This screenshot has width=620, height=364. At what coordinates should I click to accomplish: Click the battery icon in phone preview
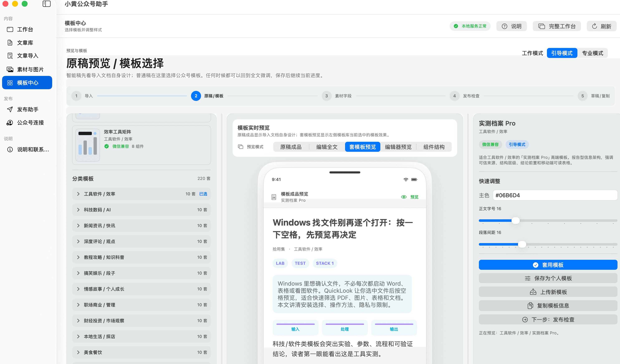(x=414, y=179)
